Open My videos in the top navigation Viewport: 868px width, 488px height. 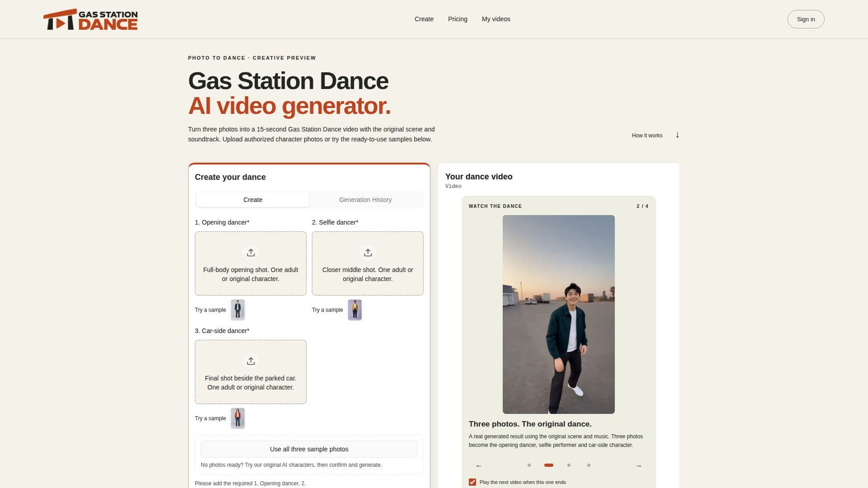496,19
